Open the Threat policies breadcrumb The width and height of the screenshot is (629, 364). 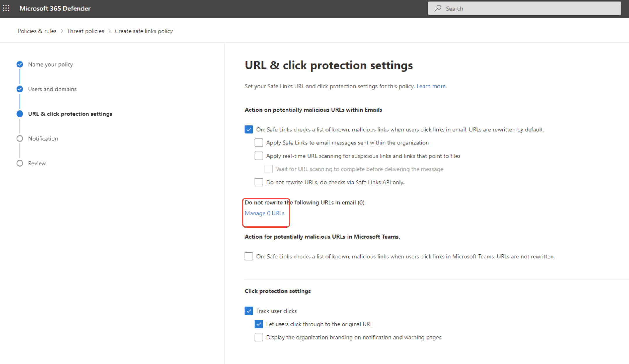[85, 31]
